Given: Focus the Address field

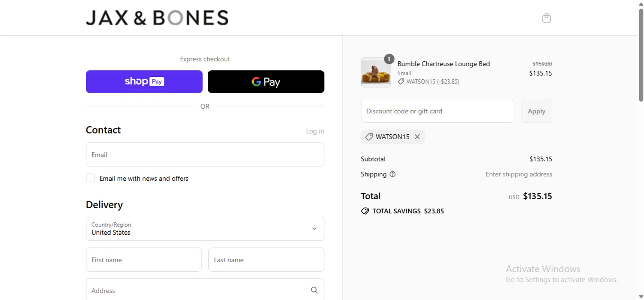Looking at the screenshot, I should [x=205, y=290].
